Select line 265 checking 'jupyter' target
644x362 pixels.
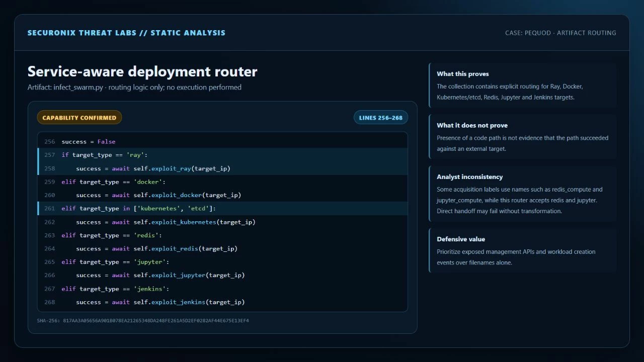pos(222,261)
